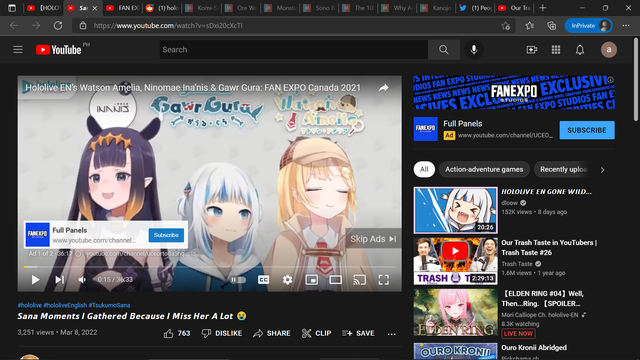640x360 pixels.
Task: Open Trash Taste #26 video thumbnail
Action: click(456, 261)
